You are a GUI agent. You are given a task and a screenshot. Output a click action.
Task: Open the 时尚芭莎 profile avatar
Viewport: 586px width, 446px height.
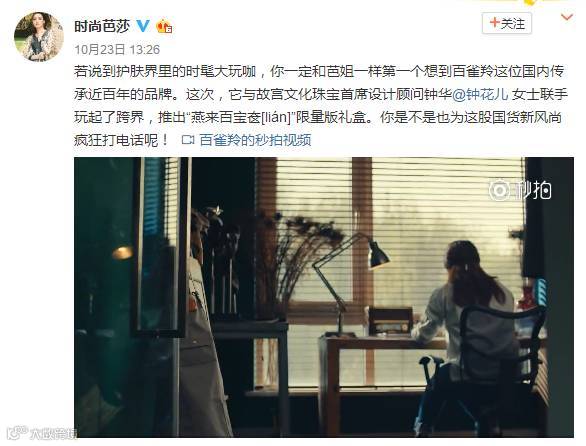tap(38, 37)
